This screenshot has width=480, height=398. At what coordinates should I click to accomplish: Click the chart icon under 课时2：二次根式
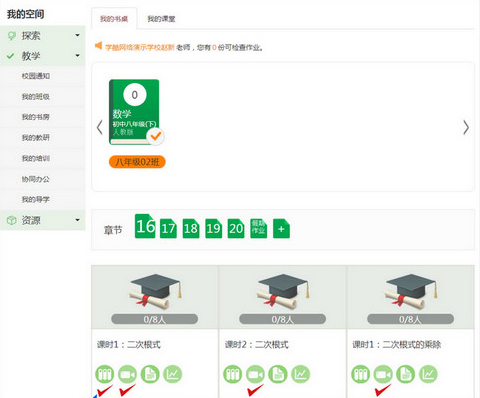coord(301,374)
